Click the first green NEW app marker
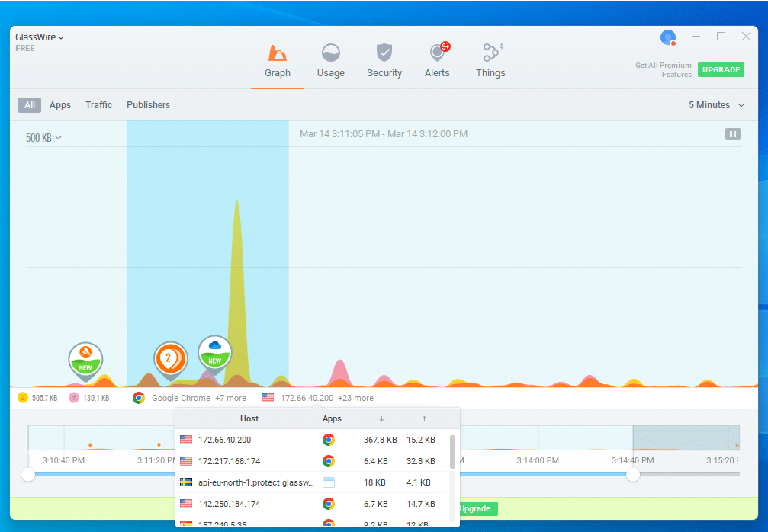 point(85,361)
